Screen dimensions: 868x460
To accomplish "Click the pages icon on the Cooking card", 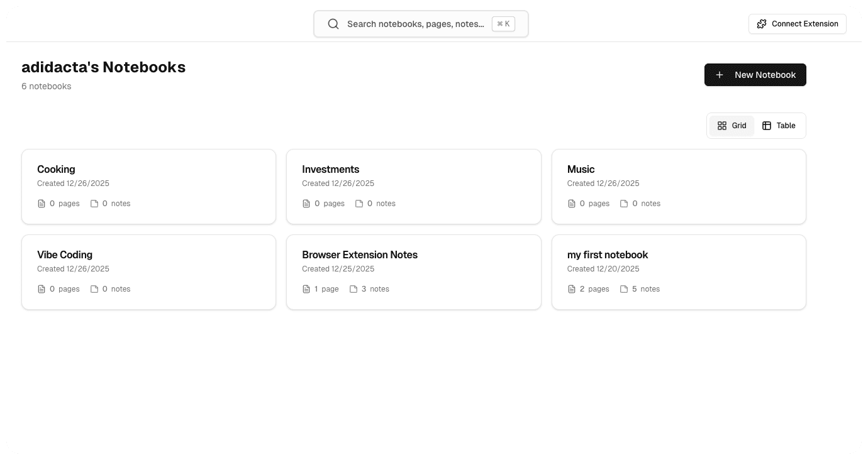I will 41,203.
